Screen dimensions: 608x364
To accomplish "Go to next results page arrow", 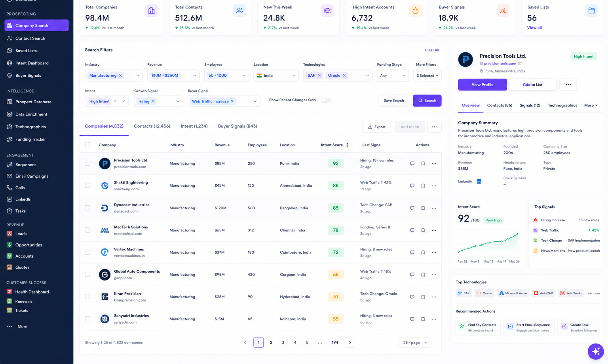I will (350, 343).
